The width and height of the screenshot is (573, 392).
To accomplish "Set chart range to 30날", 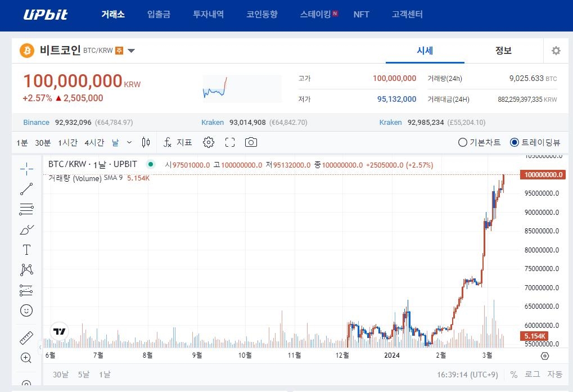I will click(60, 374).
